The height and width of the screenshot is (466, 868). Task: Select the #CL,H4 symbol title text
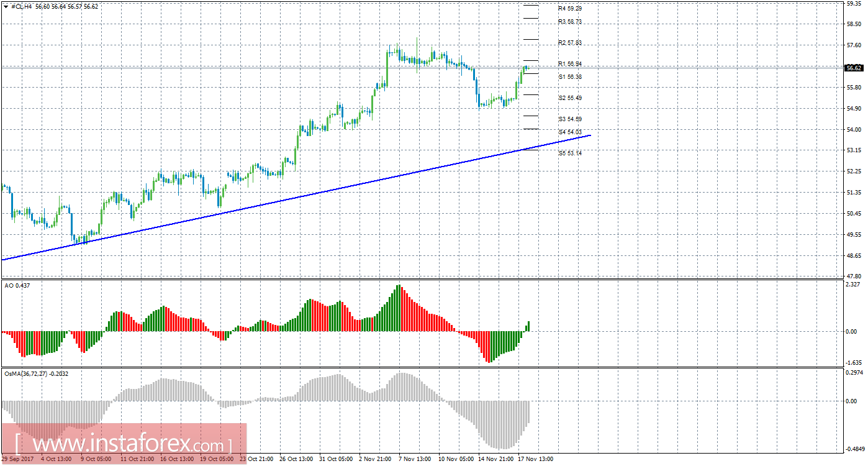click(x=22, y=6)
